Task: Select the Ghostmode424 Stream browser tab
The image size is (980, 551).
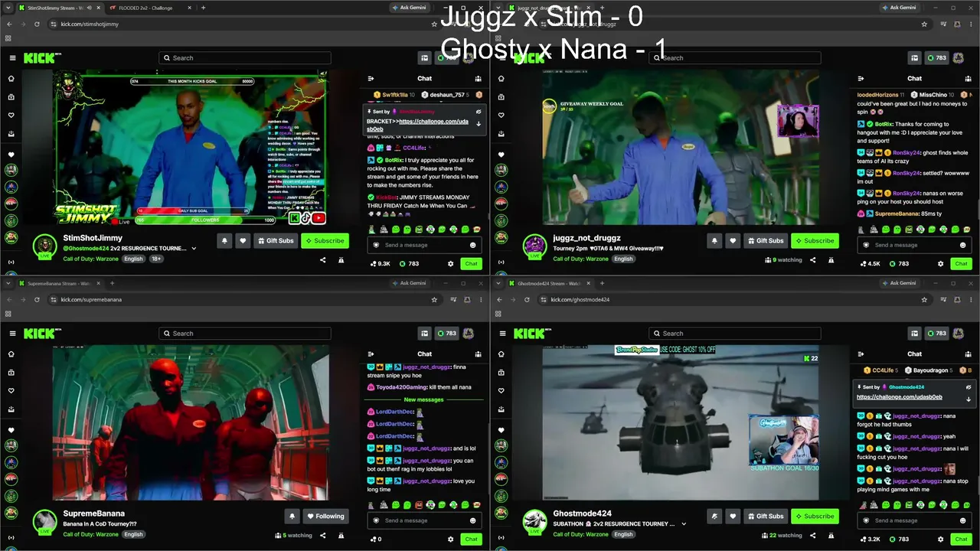Action: 550,283
